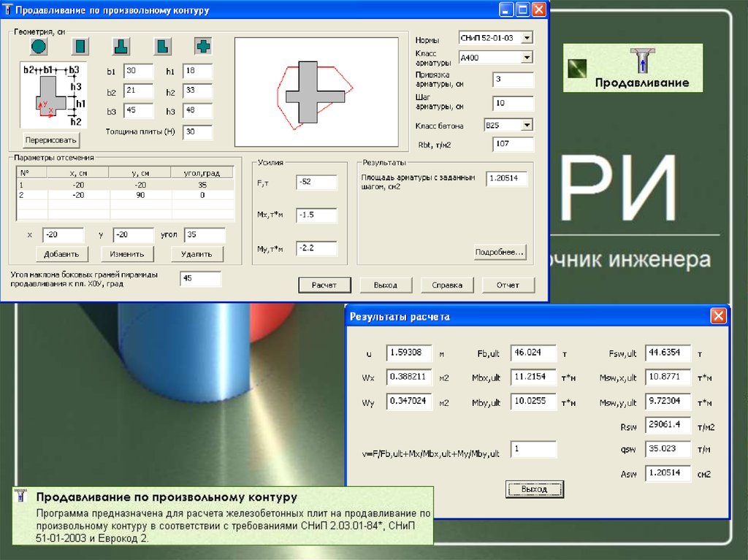Open details with the Подробнее button

pyautogui.click(x=500, y=252)
